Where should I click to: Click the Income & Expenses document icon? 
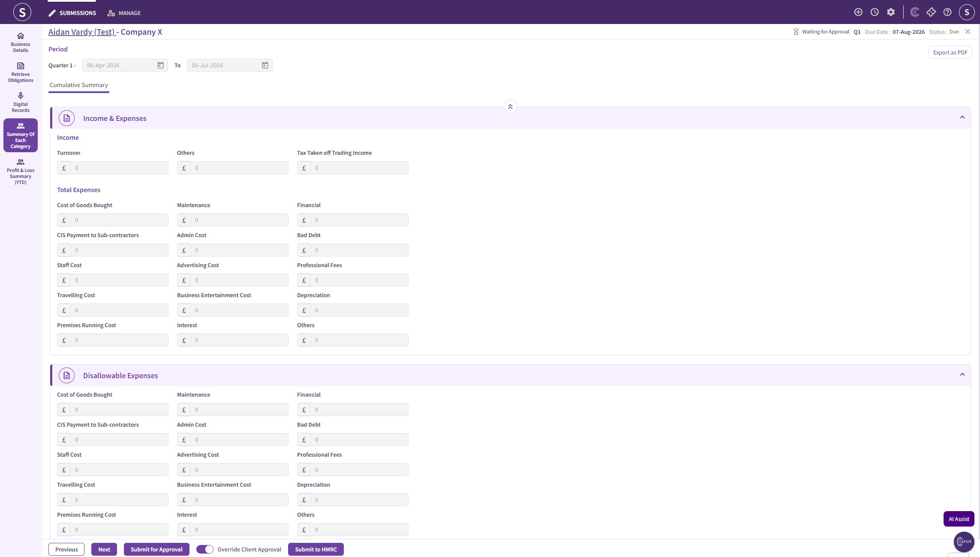click(x=66, y=118)
